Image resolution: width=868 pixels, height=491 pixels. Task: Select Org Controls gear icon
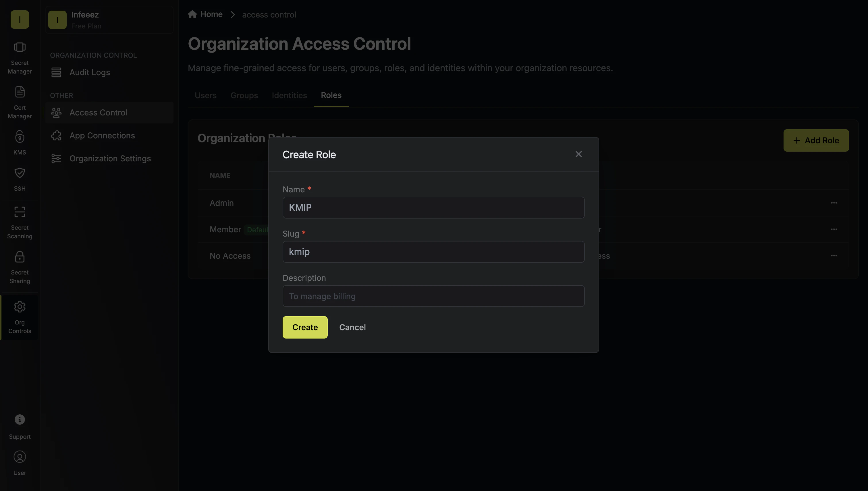[20, 307]
